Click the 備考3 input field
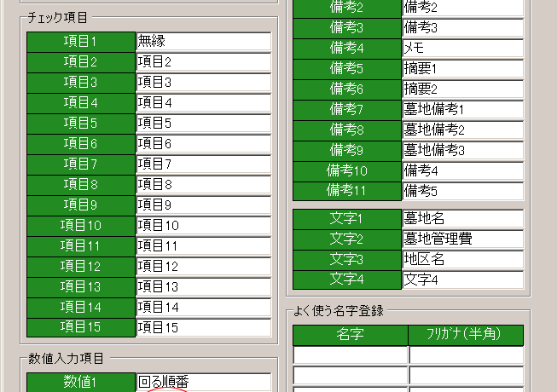 [463, 27]
